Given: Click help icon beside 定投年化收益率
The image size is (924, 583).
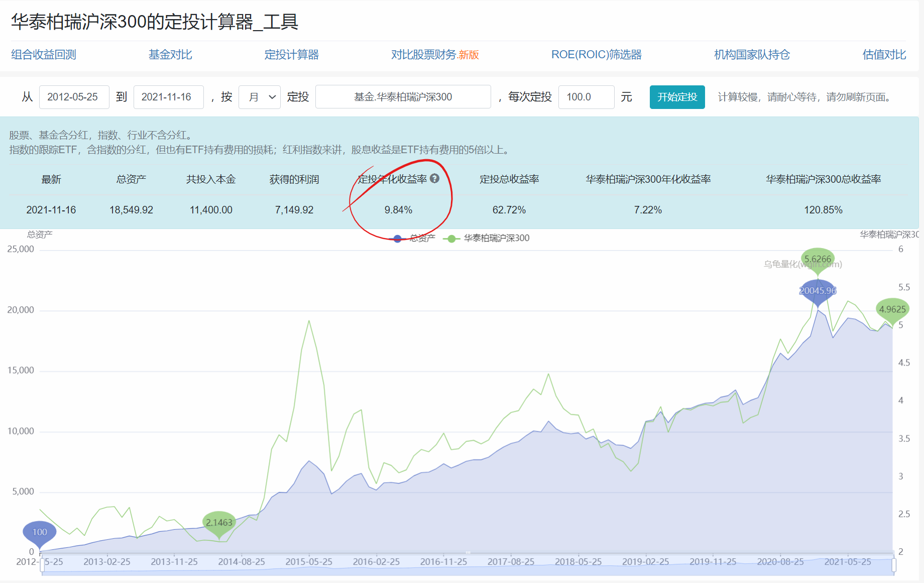Looking at the screenshot, I should [435, 178].
